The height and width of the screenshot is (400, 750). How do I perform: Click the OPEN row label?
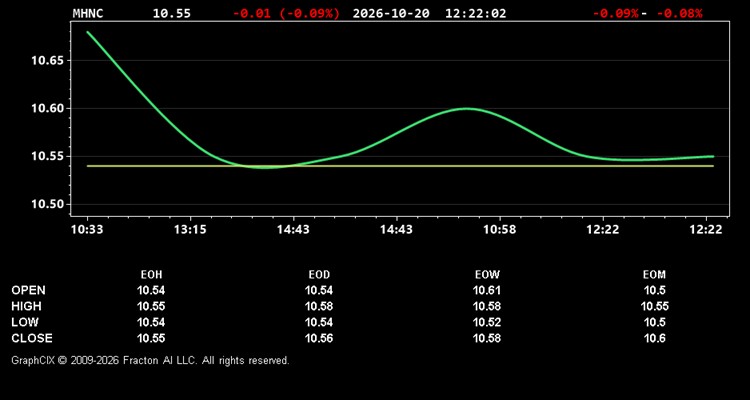click(28, 290)
